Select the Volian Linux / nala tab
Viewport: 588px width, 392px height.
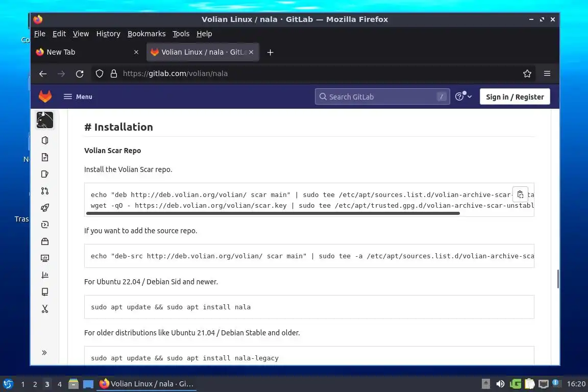coord(203,52)
